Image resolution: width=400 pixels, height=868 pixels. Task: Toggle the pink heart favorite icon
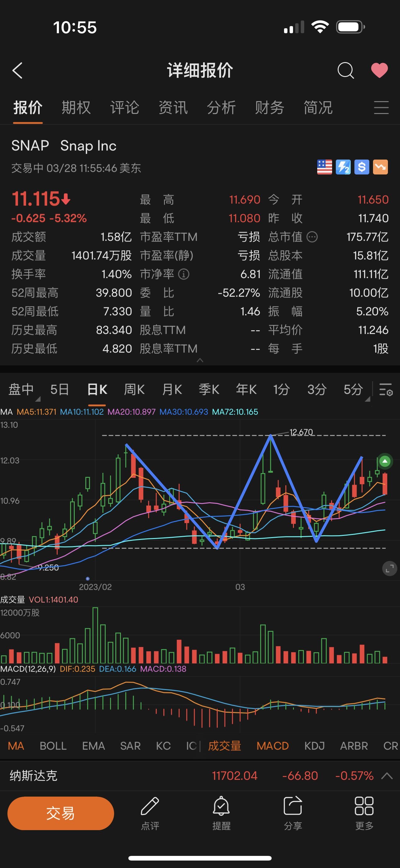click(x=380, y=70)
